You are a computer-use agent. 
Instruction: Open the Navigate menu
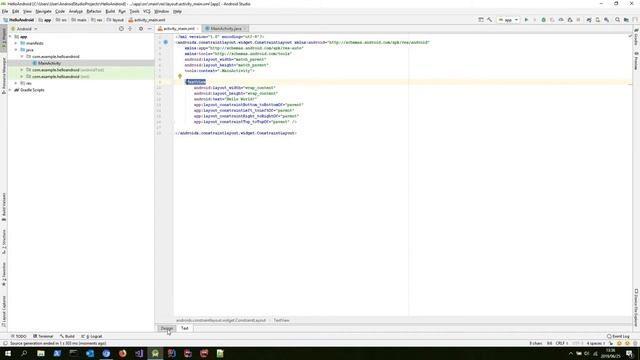pos(43,11)
